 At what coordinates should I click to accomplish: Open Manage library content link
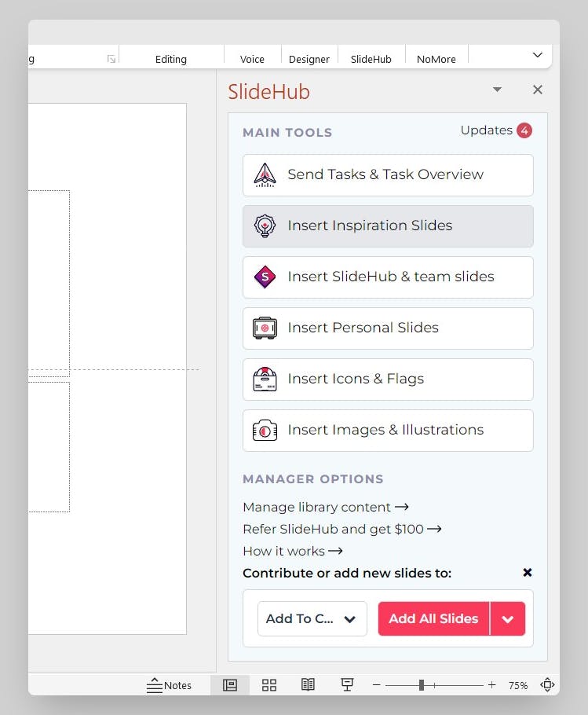(326, 507)
